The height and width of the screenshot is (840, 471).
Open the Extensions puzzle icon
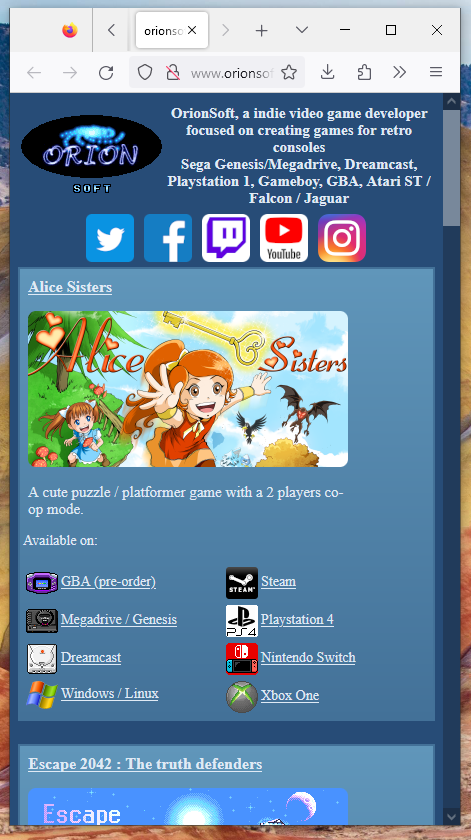(364, 72)
